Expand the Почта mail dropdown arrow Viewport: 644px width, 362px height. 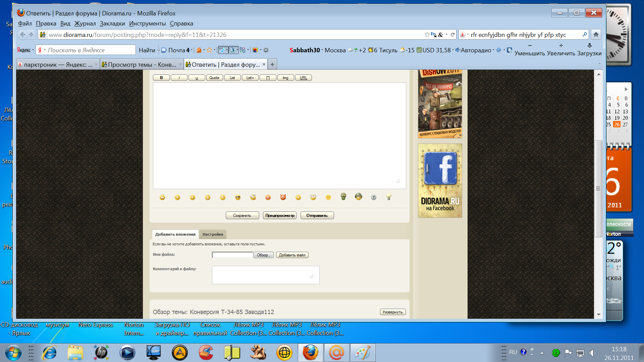click(x=192, y=50)
